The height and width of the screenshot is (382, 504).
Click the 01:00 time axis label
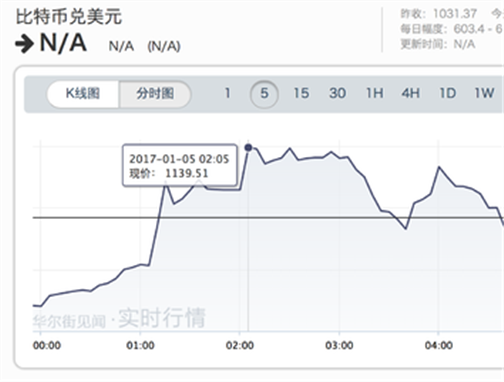140,345
